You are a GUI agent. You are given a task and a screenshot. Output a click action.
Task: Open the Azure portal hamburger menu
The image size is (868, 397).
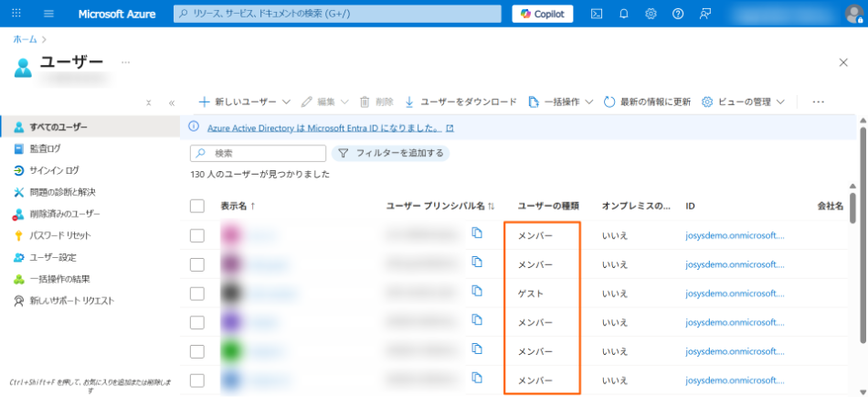[x=48, y=14]
